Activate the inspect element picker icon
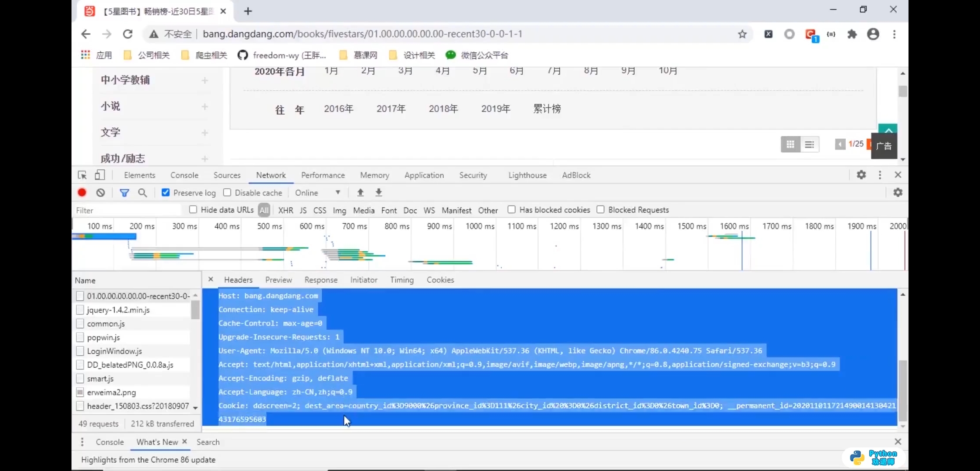This screenshot has width=980, height=471. [82, 175]
